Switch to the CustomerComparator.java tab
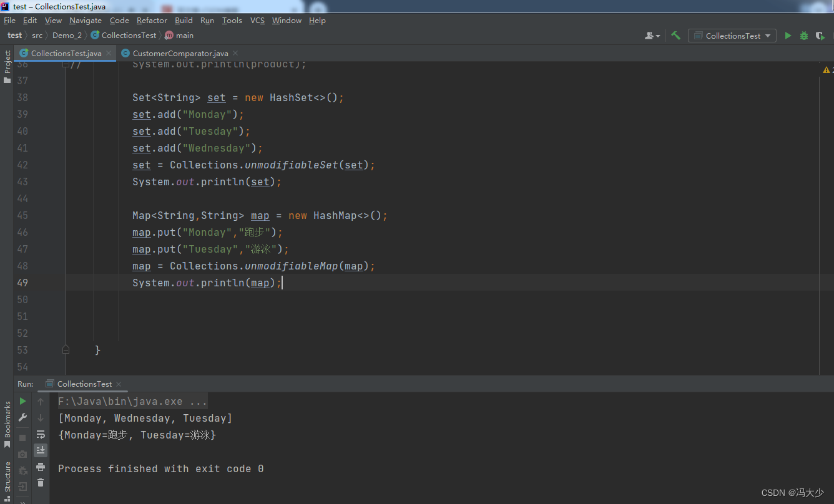This screenshot has width=834, height=504. (180, 54)
